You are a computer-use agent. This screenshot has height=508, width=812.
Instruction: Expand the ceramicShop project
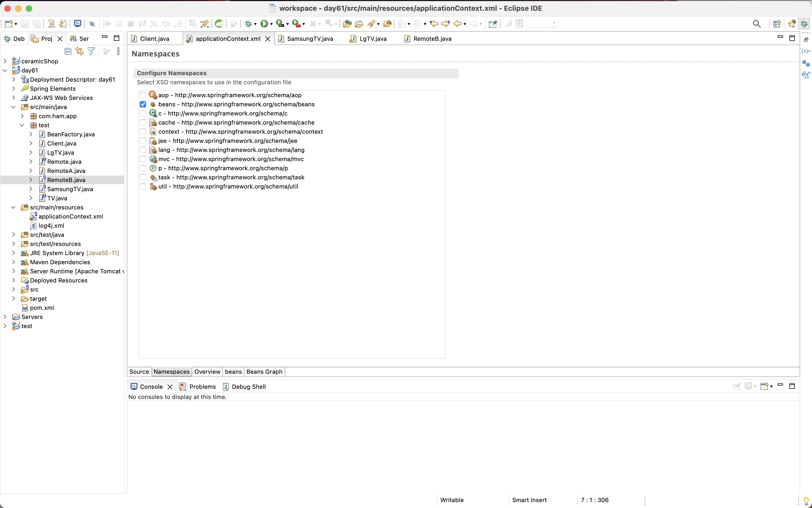point(5,61)
